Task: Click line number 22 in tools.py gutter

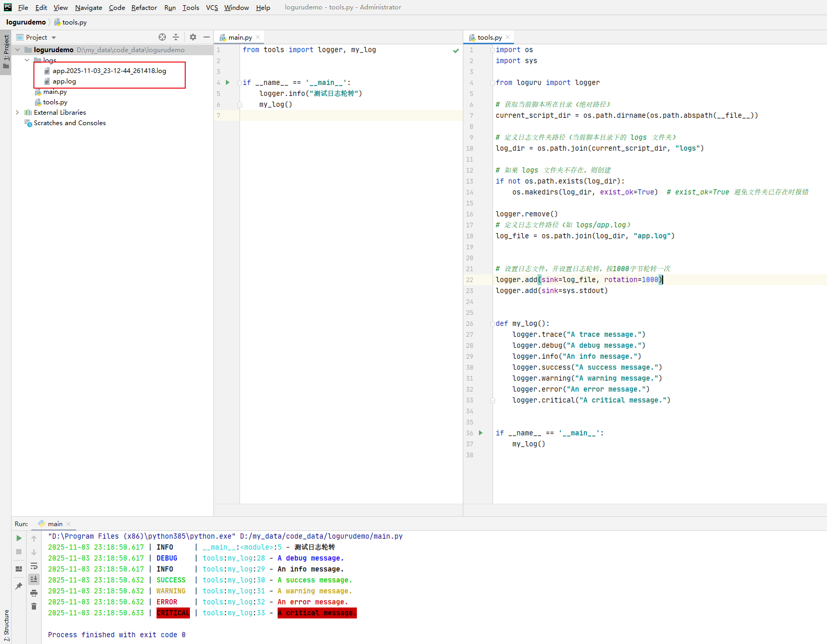Action: tap(470, 280)
